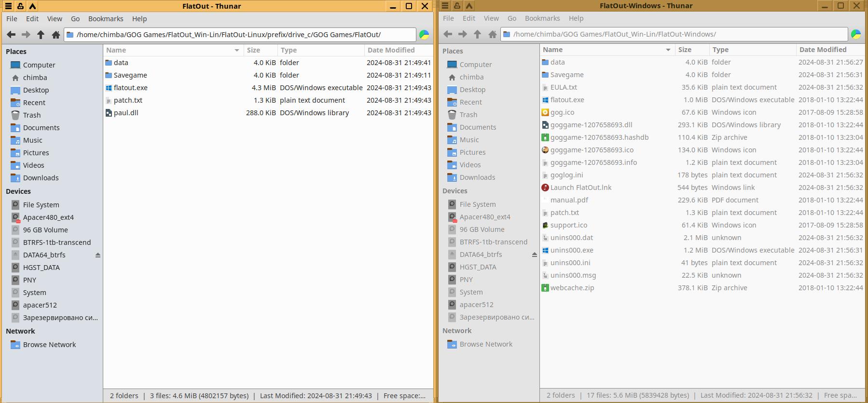The image size is (868, 403).
Task: Open Edit menu in the left window
Action: [x=32, y=19]
